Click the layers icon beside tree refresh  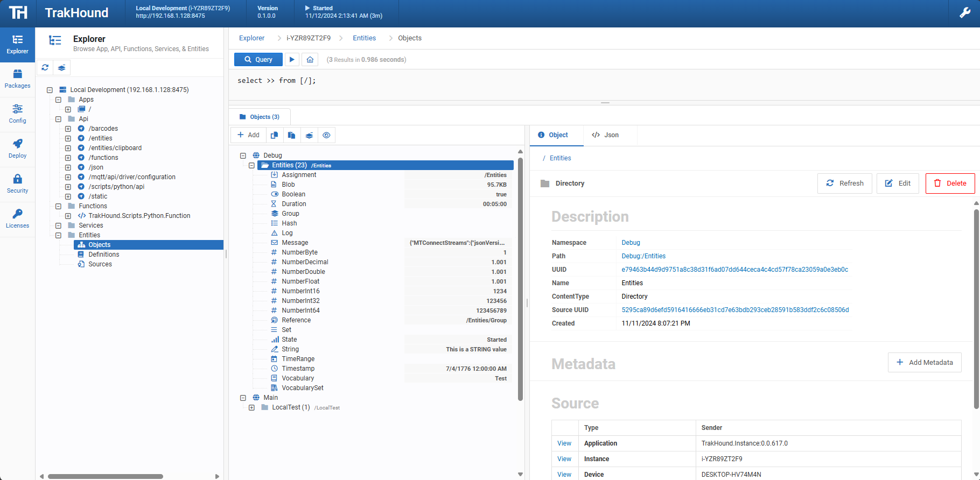[62, 67]
